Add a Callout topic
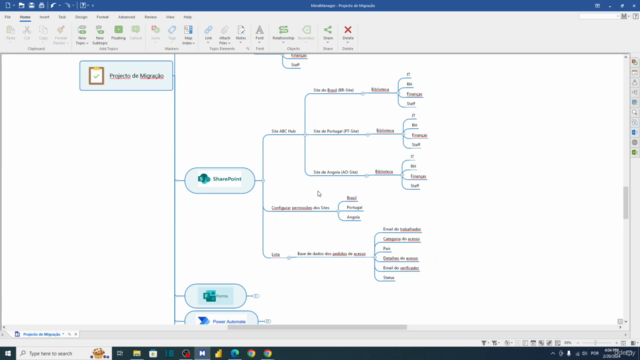Screen dimensions: 640x360 pos(136,33)
